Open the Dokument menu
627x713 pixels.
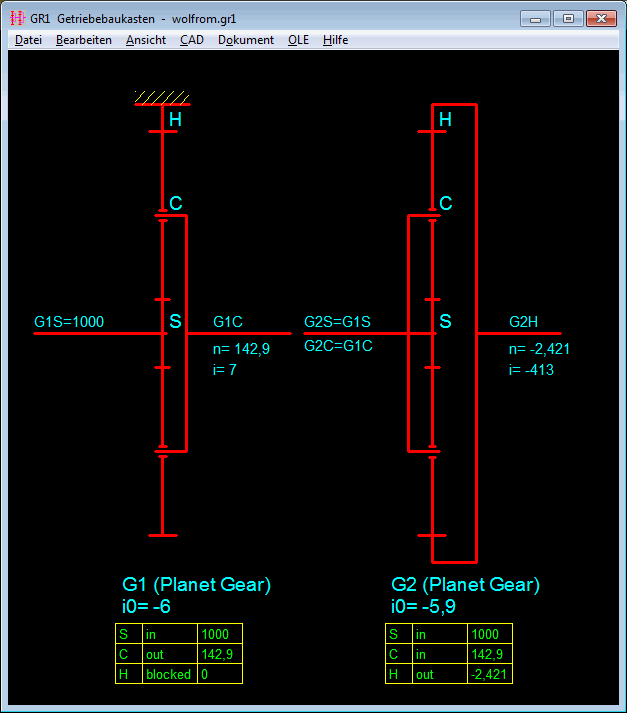tap(246, 40)
